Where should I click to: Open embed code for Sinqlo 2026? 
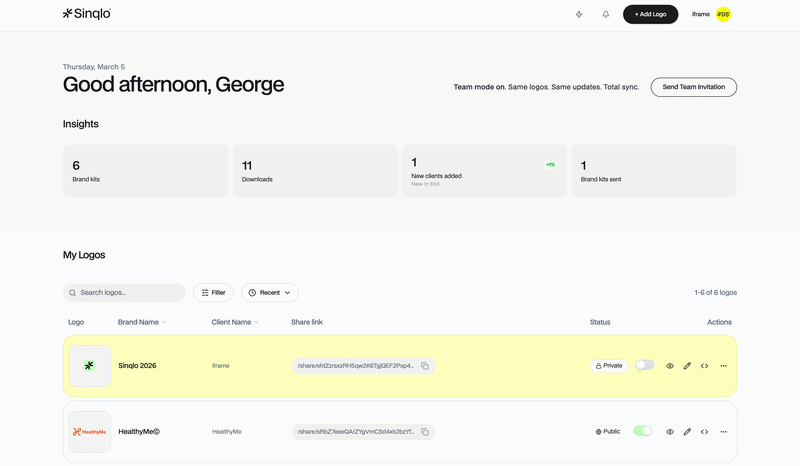[x=705, y=366]
